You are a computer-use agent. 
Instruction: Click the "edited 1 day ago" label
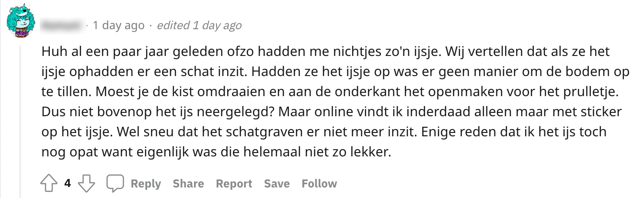click(199, 25)
